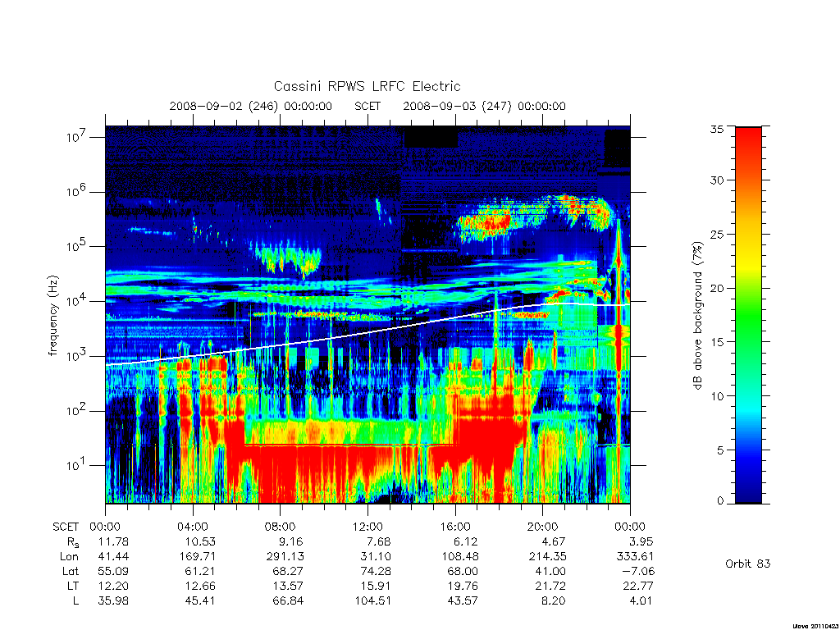Select the end time "2008-09-03 (247) 00:00:00"
The width and height of the screenshot is (840, 630).
[484, 106]
